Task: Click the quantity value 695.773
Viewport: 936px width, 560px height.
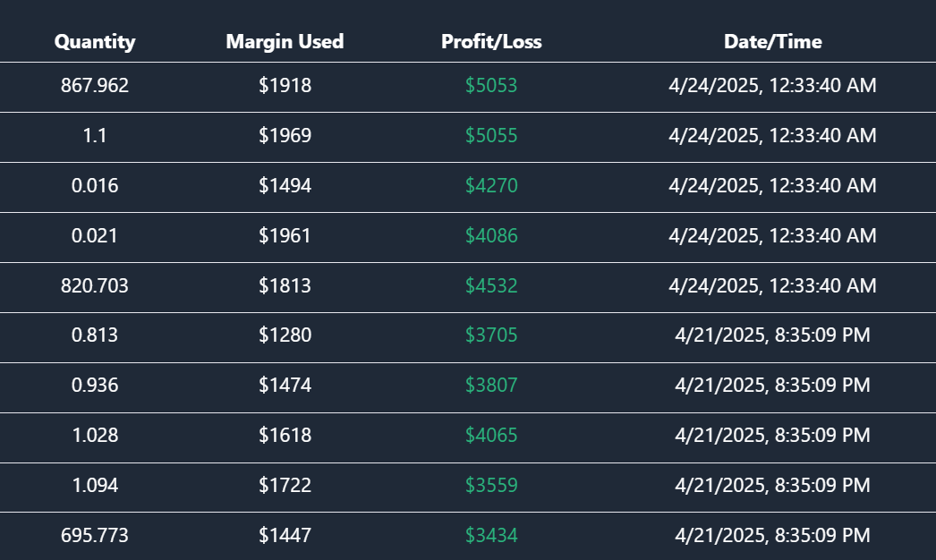Action: (95, 536)
